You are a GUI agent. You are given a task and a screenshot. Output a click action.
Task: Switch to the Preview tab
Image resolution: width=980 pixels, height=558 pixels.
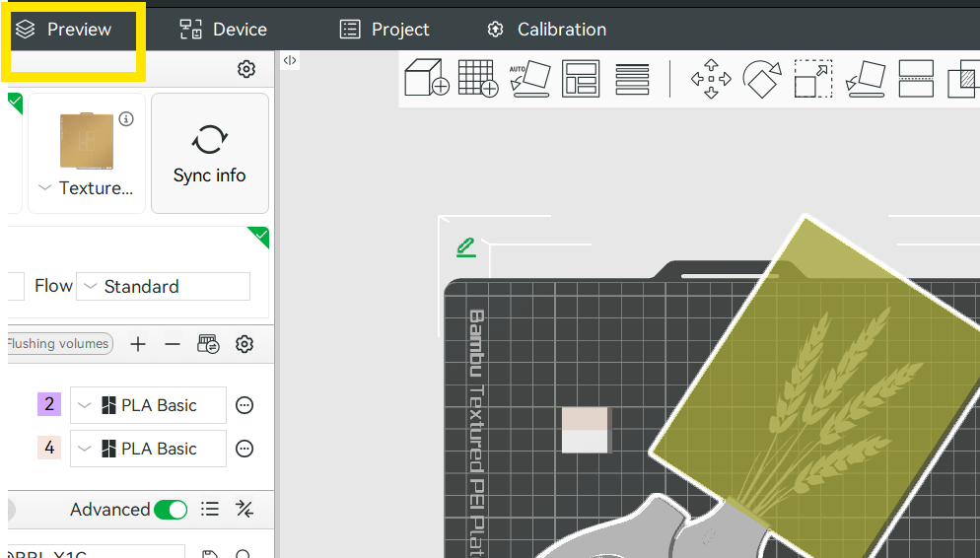64,30
